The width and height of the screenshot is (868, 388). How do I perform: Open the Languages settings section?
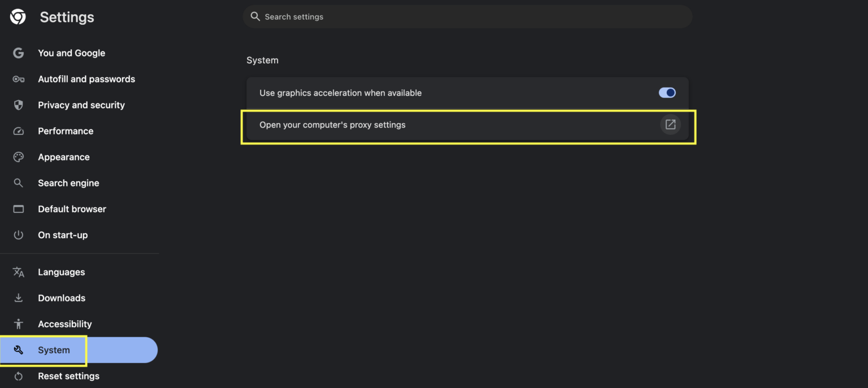[x=61, y=272]
